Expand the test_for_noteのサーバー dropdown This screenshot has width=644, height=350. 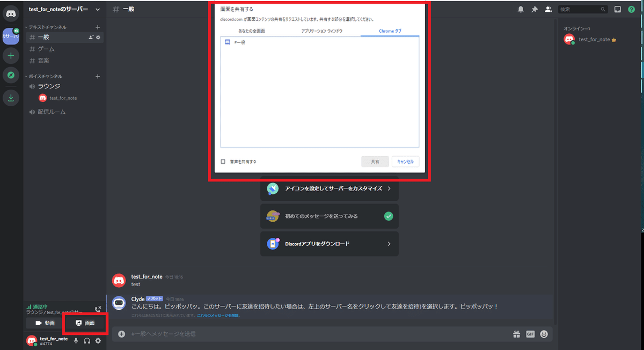pyautogui.click(x=98, y=9)
